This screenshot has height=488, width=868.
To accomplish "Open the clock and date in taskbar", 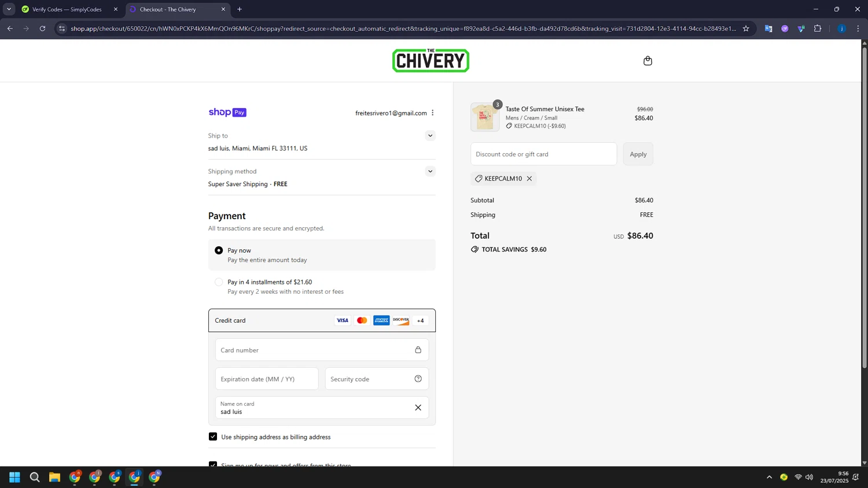I will (x=834, y=477).
